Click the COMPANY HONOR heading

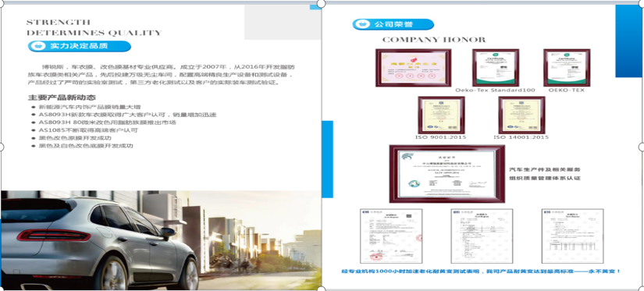pyautogui.click(x=434, y=40)
